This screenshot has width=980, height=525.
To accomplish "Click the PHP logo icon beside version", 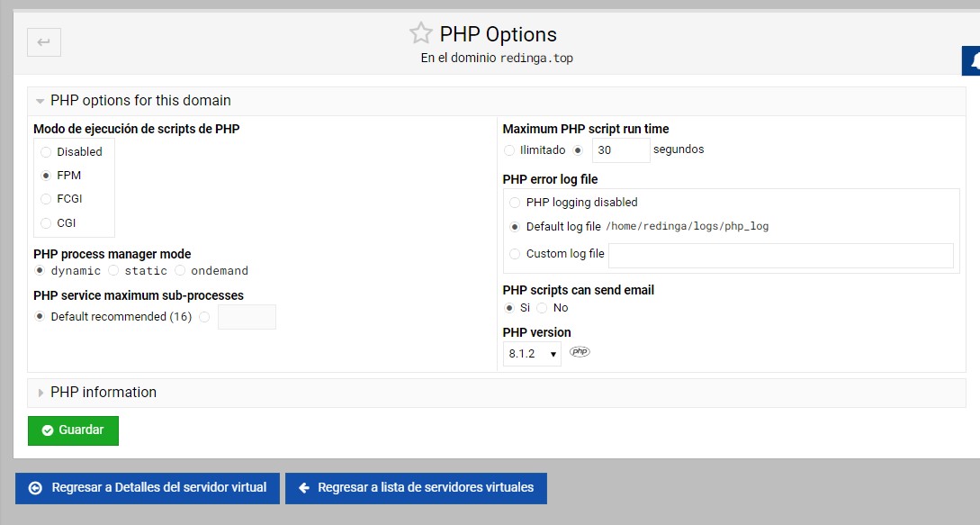I will pyautogui.click(x=580, y=352).
